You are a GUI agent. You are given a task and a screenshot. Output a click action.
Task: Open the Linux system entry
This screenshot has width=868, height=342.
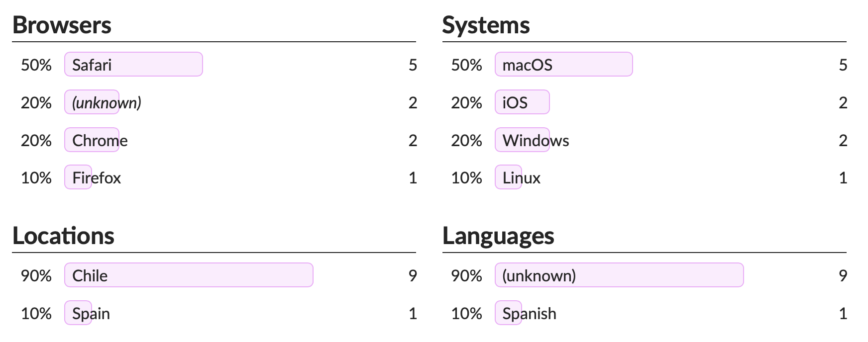coord(521,178)
